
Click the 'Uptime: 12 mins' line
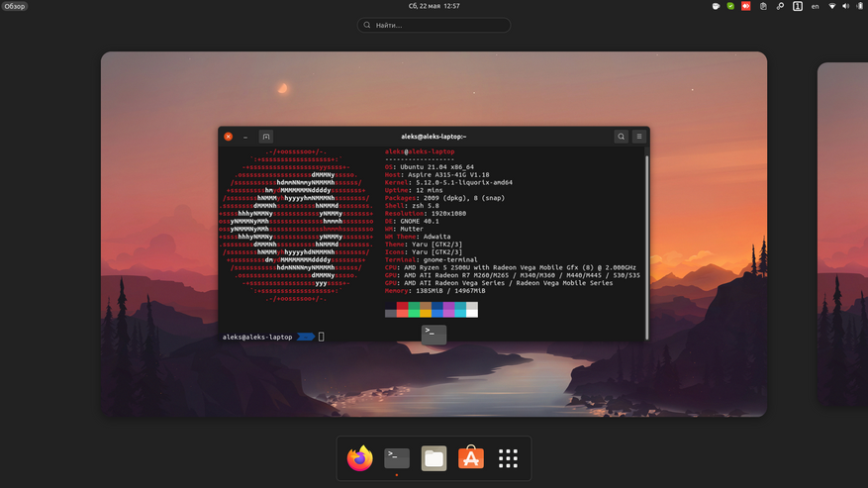tap(414, 190)
